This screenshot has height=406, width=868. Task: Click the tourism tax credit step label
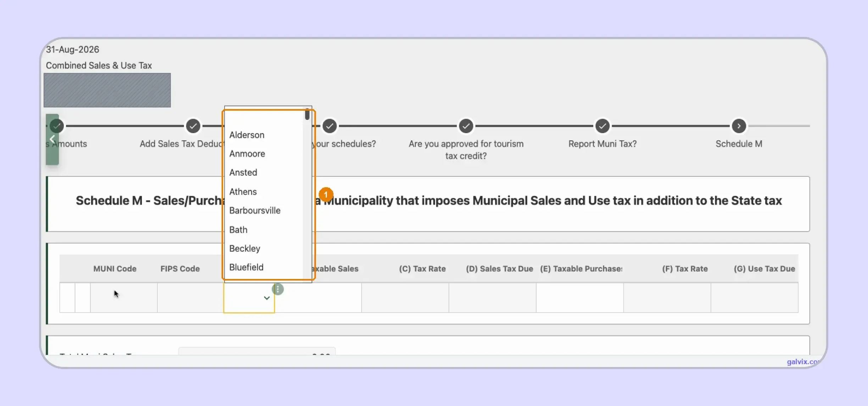[466, 150]
